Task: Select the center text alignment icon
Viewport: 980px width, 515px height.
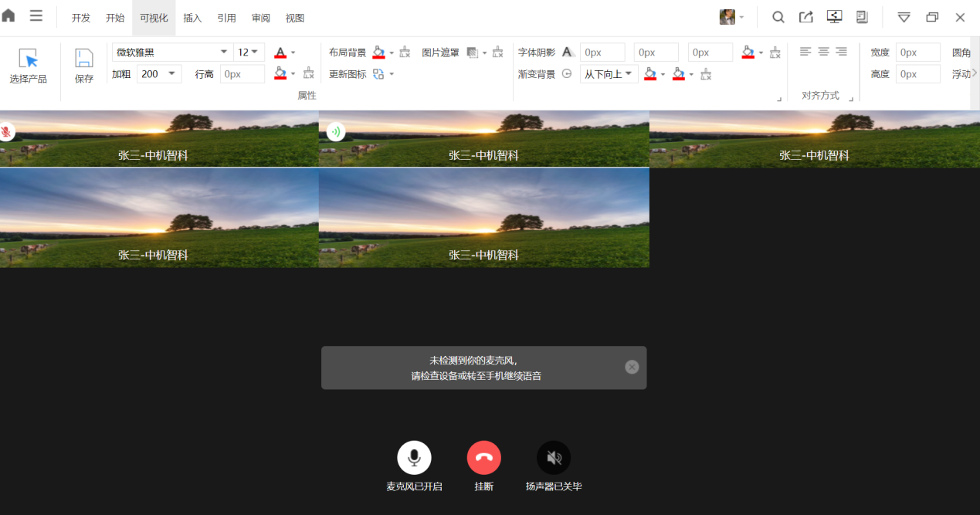Action: click(823, 52)
